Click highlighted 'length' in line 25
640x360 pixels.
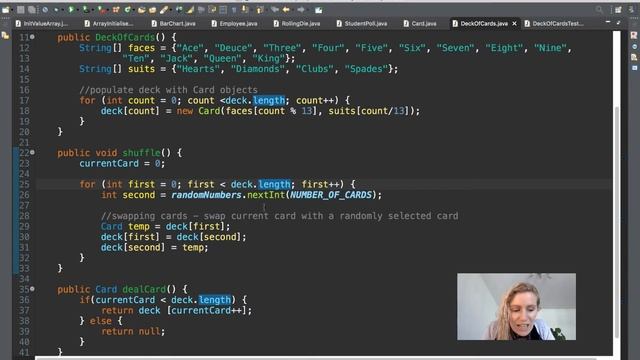pos(274,184)
